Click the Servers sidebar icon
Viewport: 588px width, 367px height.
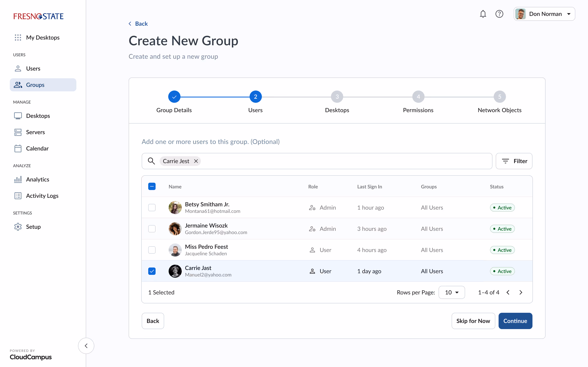click(x=18, y=132)
